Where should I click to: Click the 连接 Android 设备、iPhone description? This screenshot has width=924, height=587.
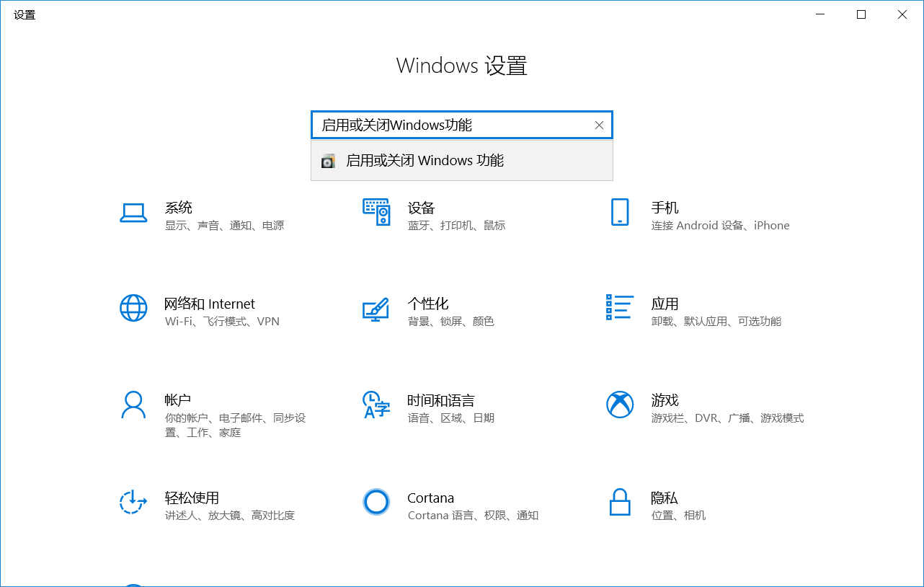click(721, 226)
